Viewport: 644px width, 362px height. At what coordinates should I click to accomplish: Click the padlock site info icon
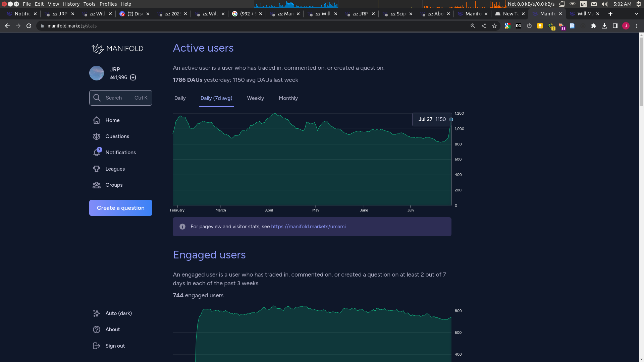tap(42, 26)
